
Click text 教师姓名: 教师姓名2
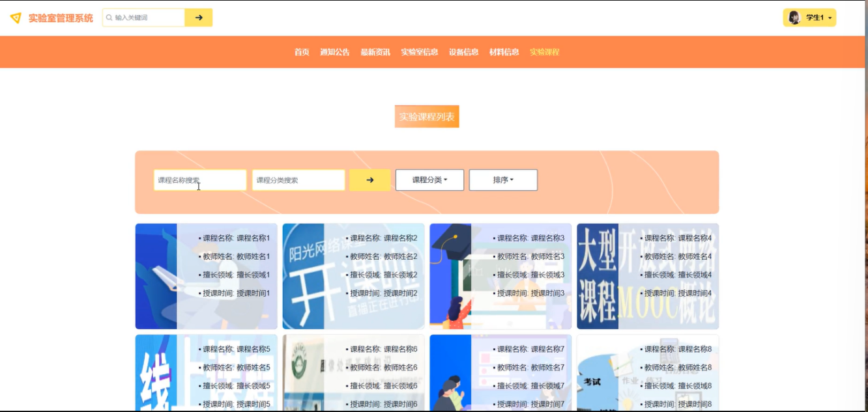coord(383,256)
